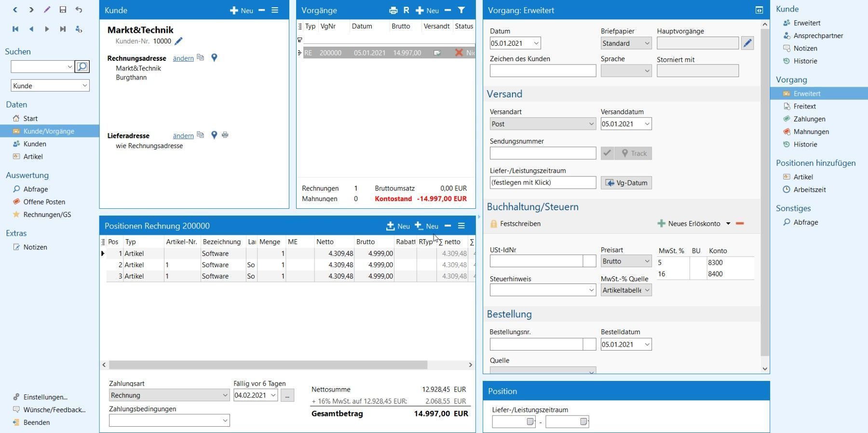
Task: Click ändern link next to Rechnungsadresse
Action: click(183, 58)
